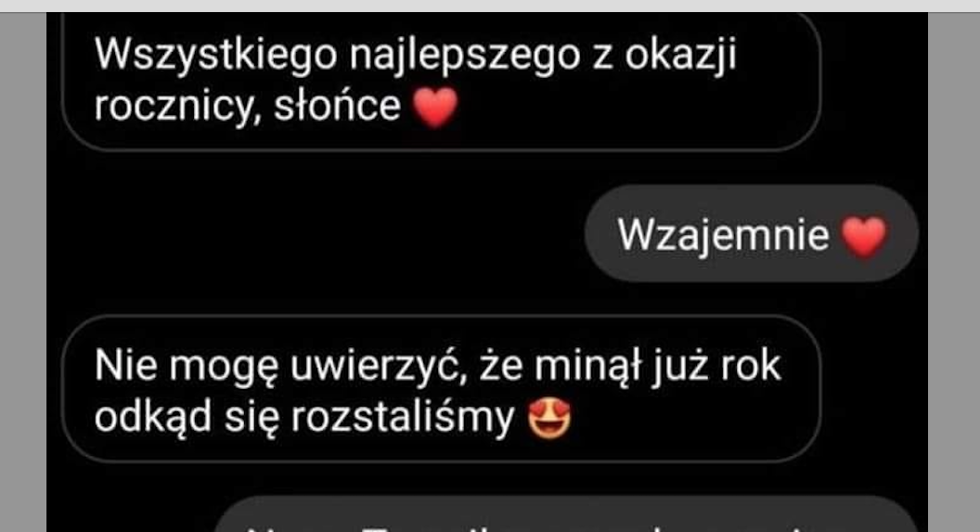Image resolution: width=980 pixels, height=532 pixels.
Task: Click the empty black area left of "Wzajemnie"
Action: coord(313,234)
